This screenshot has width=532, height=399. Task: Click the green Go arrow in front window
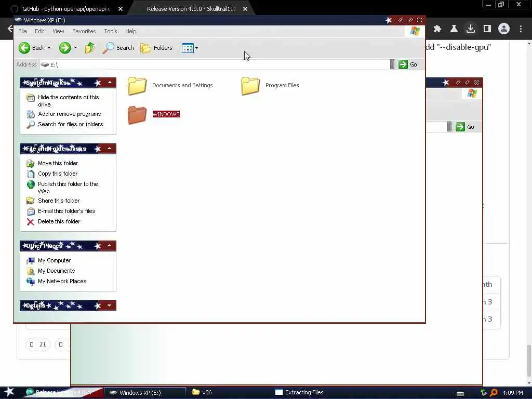tap(403, 64)
